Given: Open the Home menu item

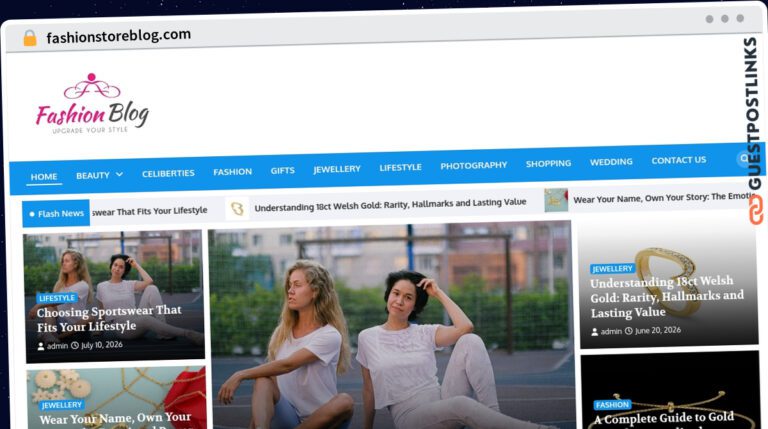Looking at the screenshot, I should (44, 177).
